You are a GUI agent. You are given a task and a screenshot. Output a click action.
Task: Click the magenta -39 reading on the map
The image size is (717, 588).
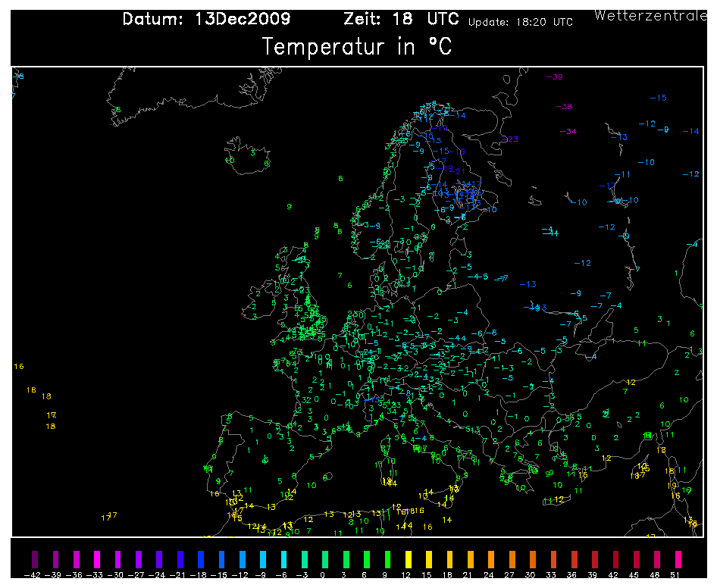click(x=554, y=77)
